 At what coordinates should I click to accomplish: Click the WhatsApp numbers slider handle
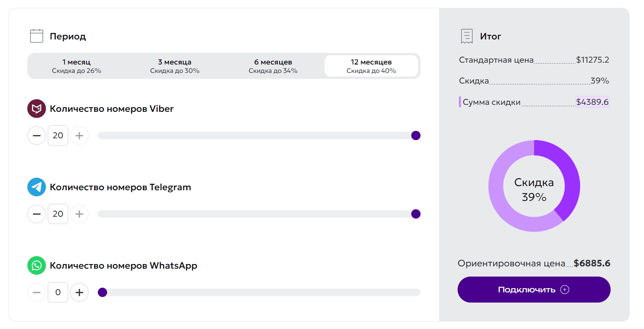point(102,292)
